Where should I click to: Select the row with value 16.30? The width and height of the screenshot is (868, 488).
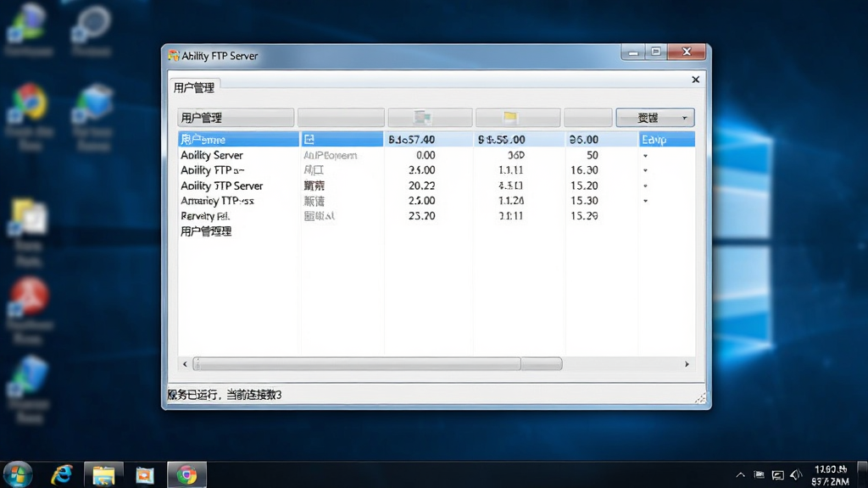pyautogui.click(x=437, y=170)
